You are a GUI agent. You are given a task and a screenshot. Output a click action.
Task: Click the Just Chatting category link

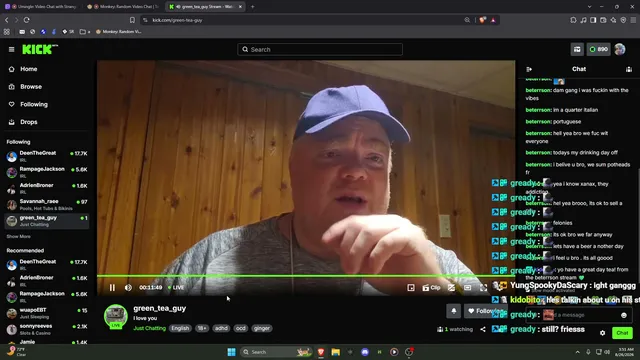pos(149,328)
